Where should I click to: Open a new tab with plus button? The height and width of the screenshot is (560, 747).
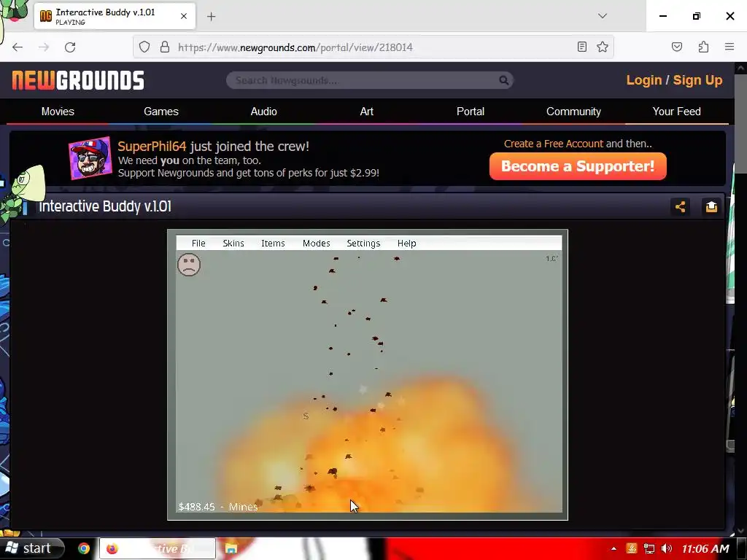click(211, 17)
